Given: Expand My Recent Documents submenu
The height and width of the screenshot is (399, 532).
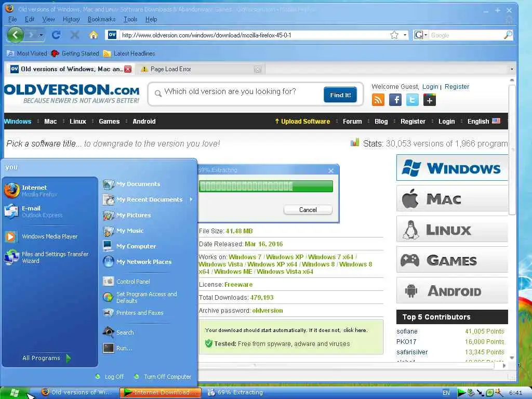Looking at the screenshot, I should pyautogui.click(x=148, y=199).
